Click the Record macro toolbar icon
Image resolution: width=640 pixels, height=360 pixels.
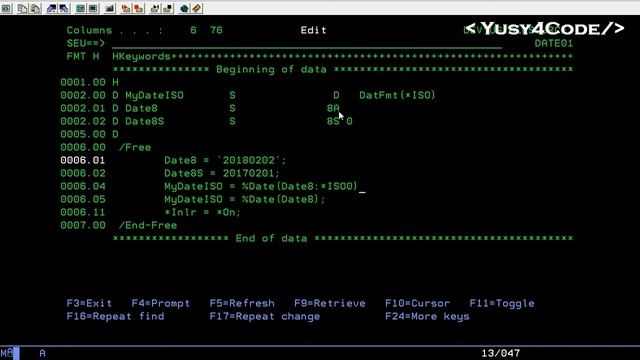pos(125,8)
